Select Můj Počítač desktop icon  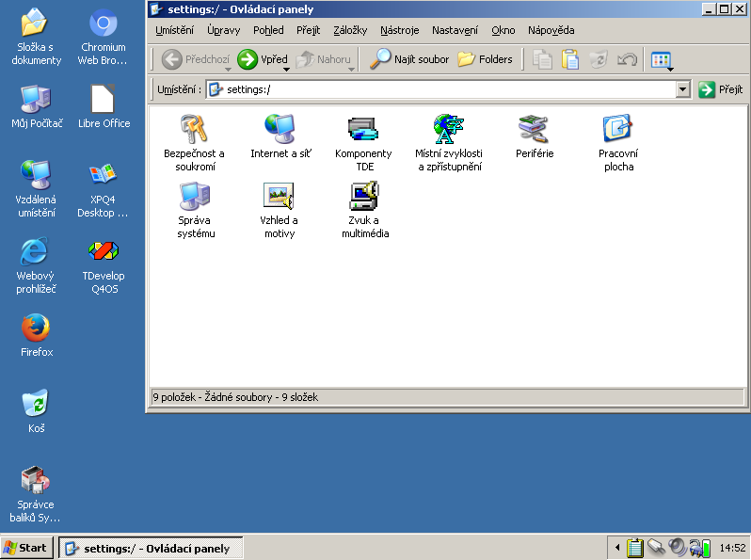point(37,106)
